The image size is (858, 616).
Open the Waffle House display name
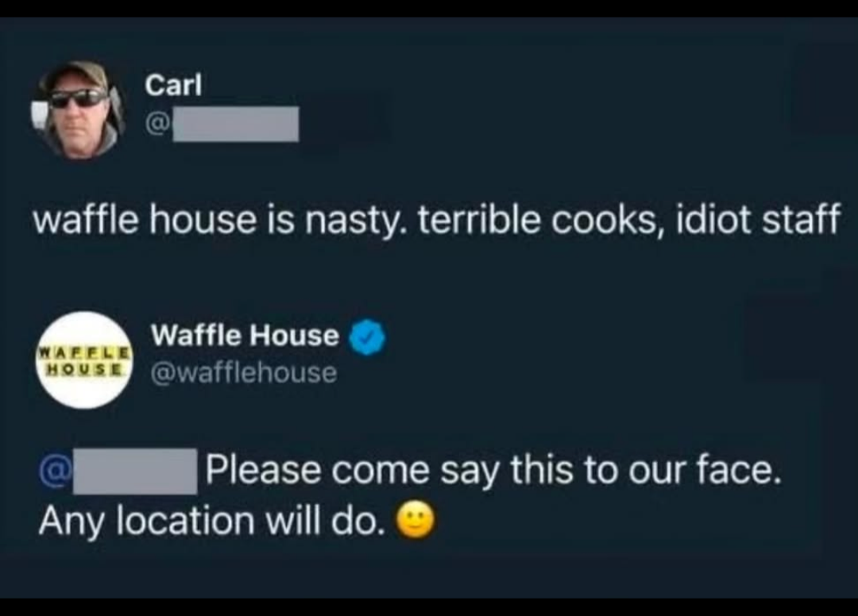(x=245, y=335)
